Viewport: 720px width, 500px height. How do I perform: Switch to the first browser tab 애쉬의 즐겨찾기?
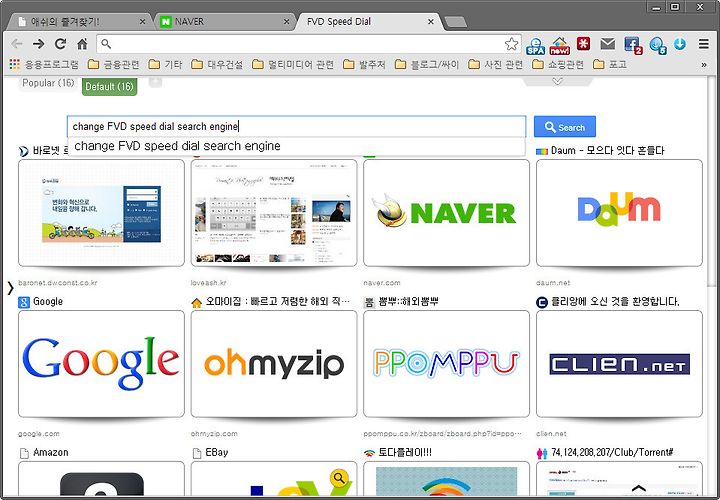[79, 22]
